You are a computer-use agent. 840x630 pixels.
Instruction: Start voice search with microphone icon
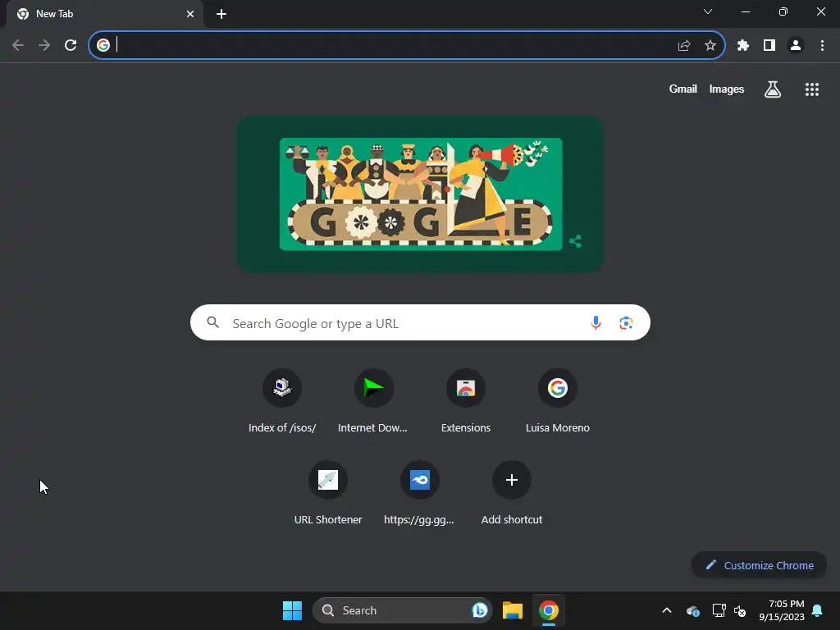pyautogui.click(x=596, y=322)
